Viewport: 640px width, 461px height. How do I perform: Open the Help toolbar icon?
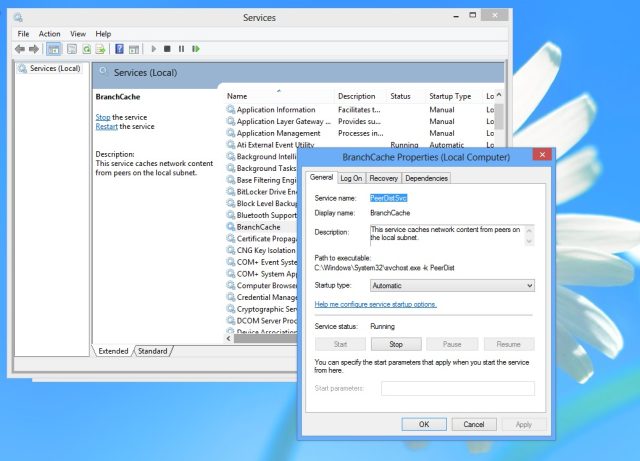[x=119, y=49]
